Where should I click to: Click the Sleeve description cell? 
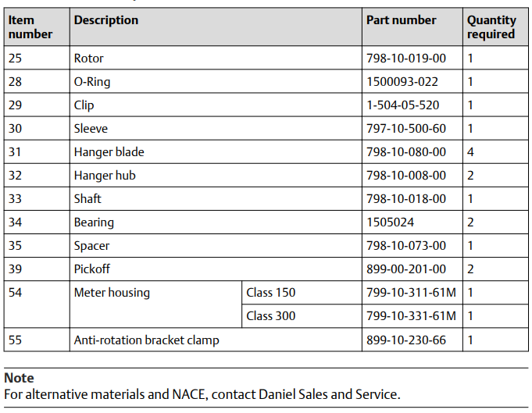91,129
